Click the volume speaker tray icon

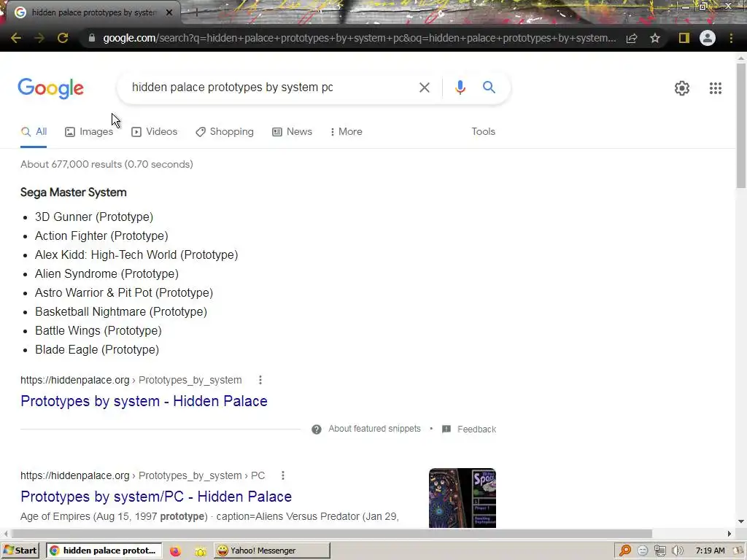(x=677, y=551)
